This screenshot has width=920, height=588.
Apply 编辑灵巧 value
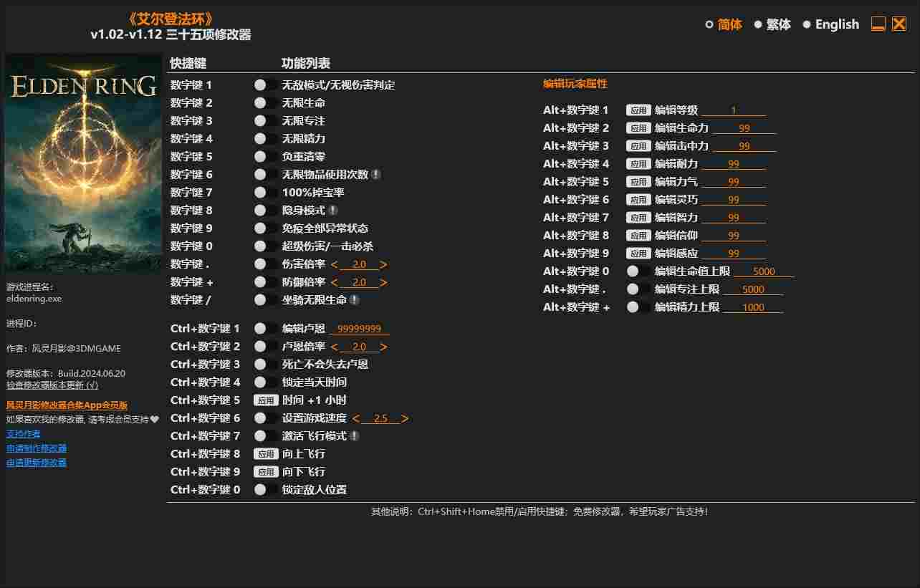coord(638,200)
